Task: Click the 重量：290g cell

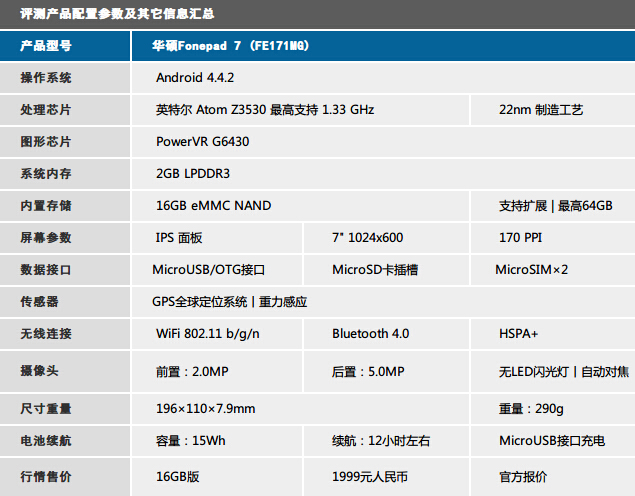Action: click(553, 409)
